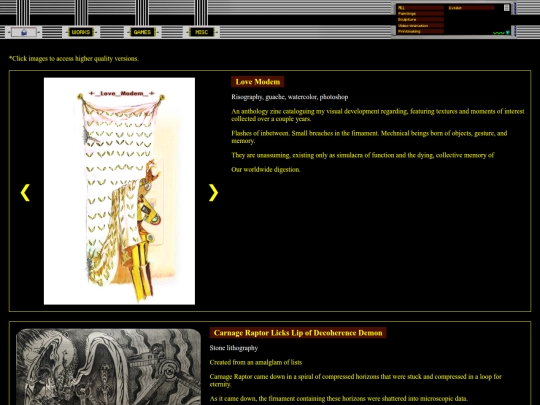Viewport: 540px width, 405px height.
Task: Click the 'An anthology zine cataloguing' paragraph
Action: (378, 115)
